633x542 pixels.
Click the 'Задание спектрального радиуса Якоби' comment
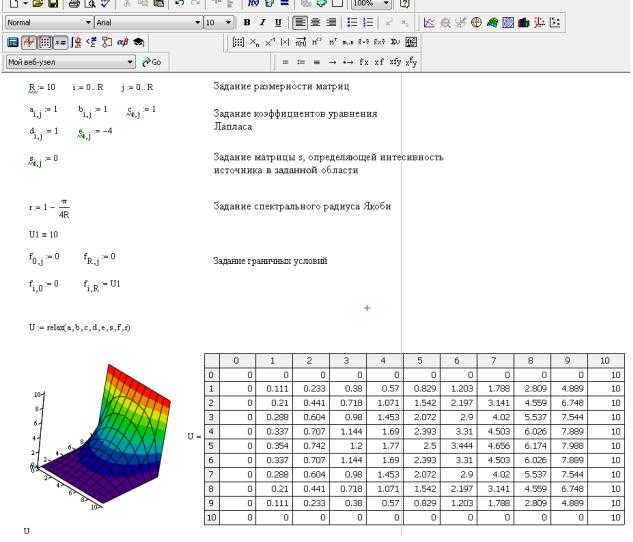tap(302, 206)
